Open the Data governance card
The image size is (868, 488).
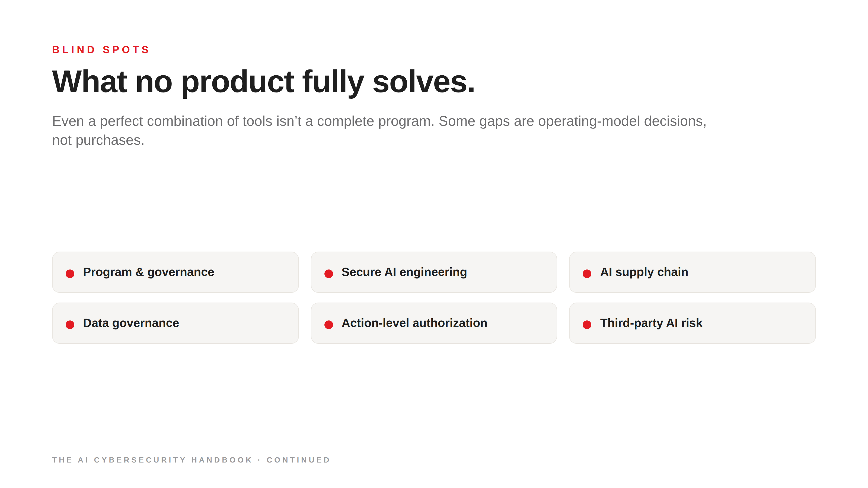[175, 323]
